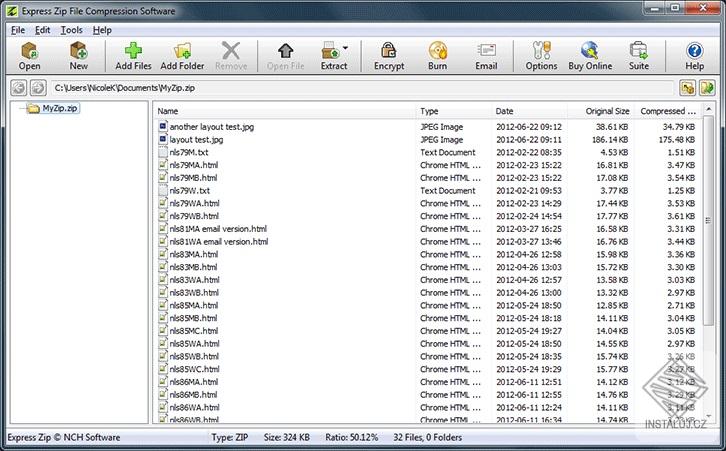Click the scrollbar up arrow

(x=708, y=109)
